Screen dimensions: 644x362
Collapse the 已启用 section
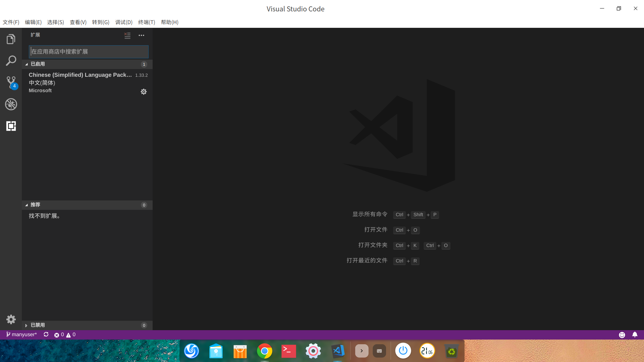tap(38, 64)
